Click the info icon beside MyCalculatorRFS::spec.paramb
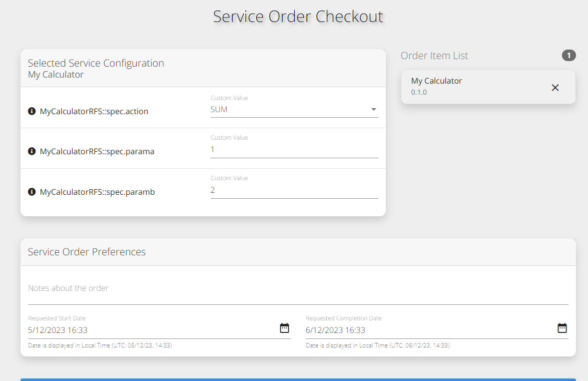Image resolution: width=588 pixels, height=381 pixels. tap(32, 192)
